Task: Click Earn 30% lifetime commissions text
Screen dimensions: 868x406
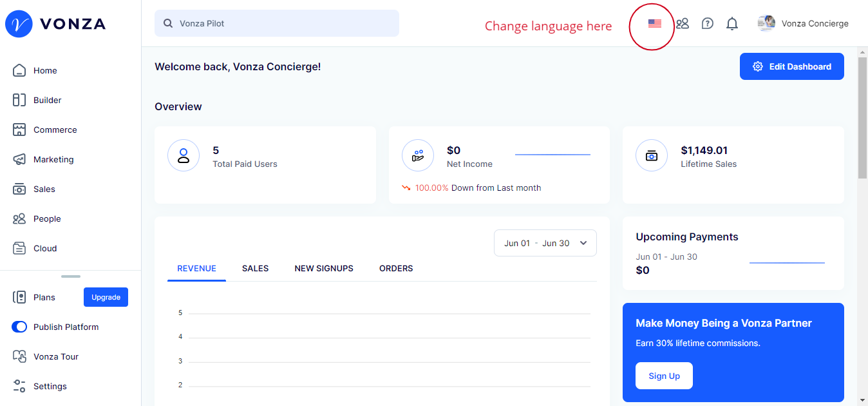Action: [x=698, y=343]
